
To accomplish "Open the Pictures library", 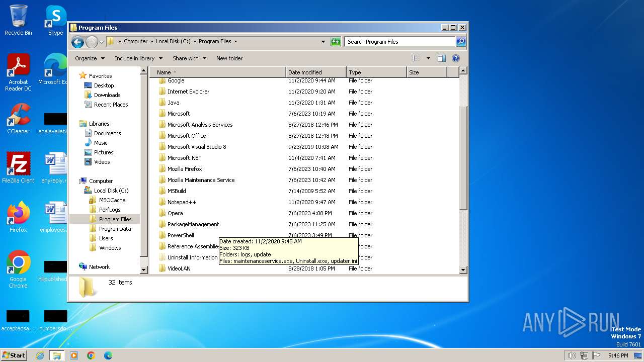I will pyautogui.click(x=104, y=152).
